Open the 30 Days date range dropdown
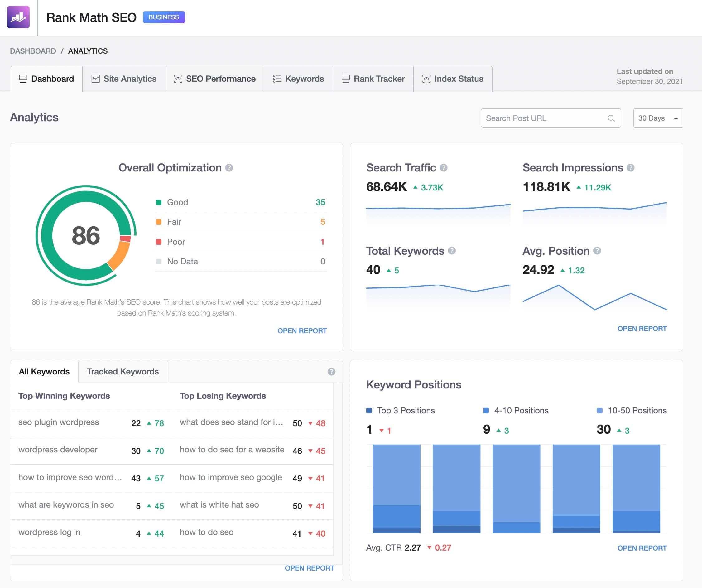 tap(657, 118)
